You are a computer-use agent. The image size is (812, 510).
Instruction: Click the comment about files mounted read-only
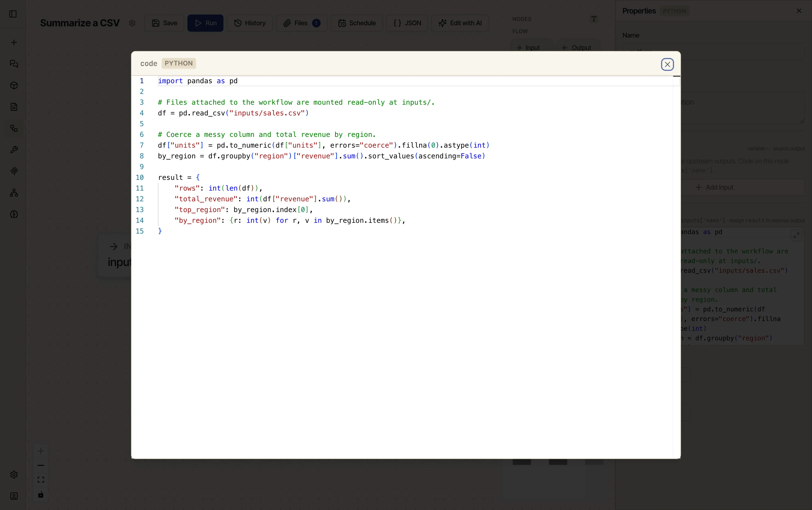click(296, 103)
